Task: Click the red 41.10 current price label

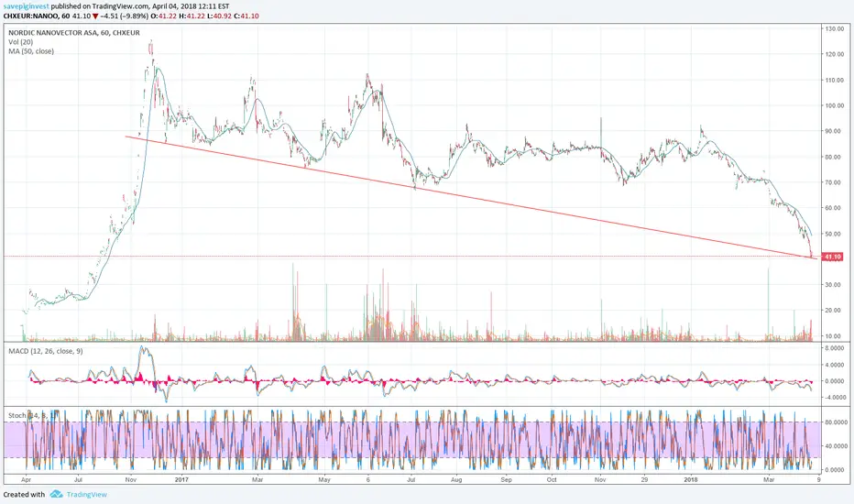Action: point(832,257)
